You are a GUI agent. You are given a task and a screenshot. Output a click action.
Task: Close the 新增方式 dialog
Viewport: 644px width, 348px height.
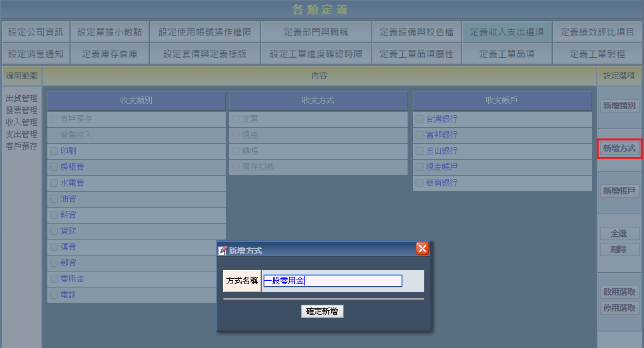pos(422,249)
